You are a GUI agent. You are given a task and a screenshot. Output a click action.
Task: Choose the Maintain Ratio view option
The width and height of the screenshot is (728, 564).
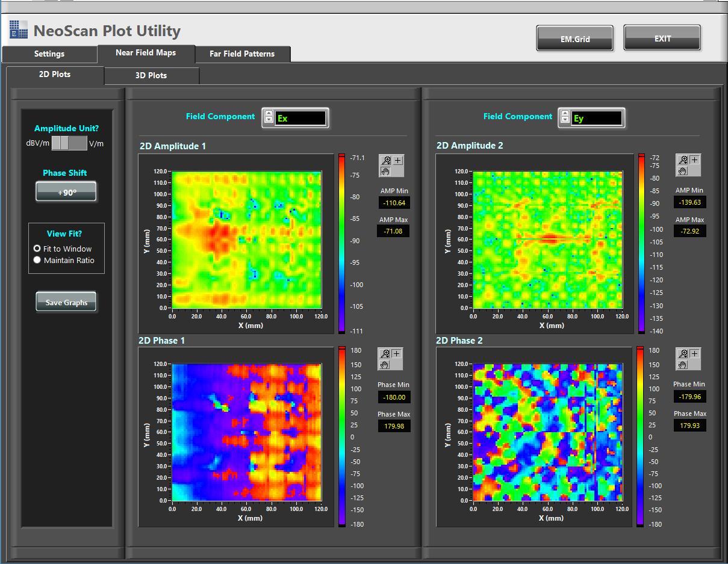[37, 260]
